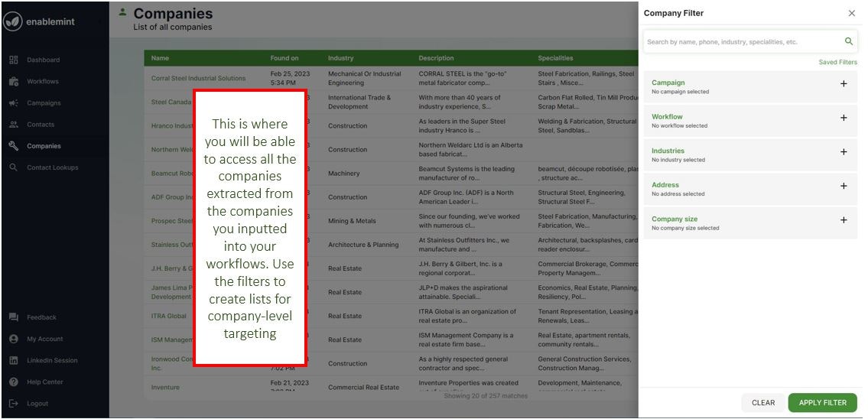
Task: Click the Industry column header
Action: [x=340, y=57]
